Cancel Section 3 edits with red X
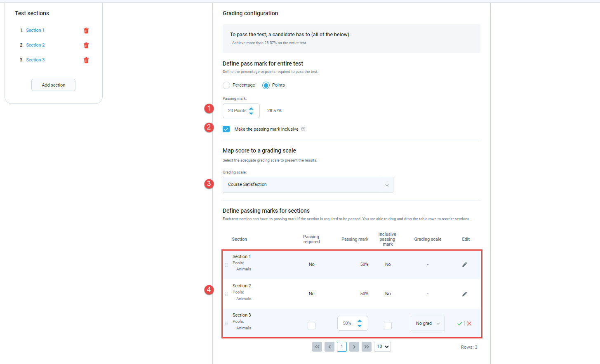The height and width of the screenshot is (364, 600). 469,324
